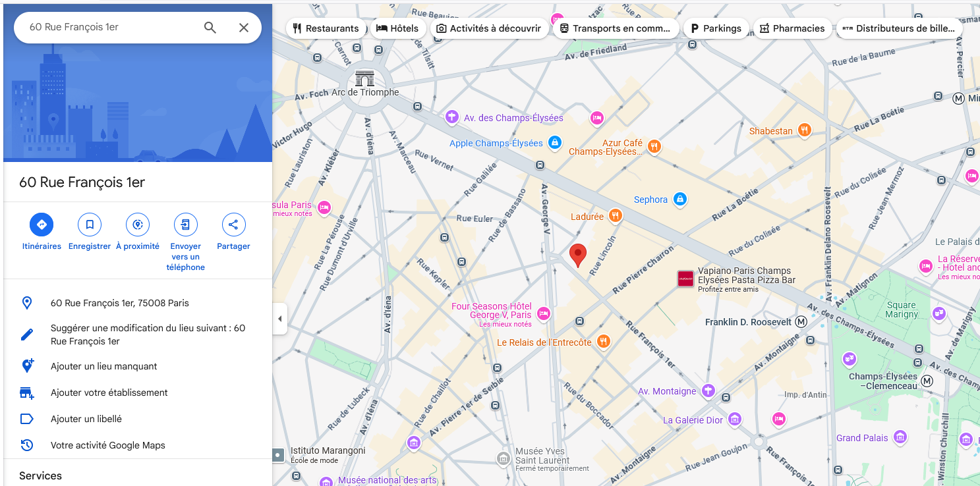The height and width of the screenshot is (486, 980).
Task: Click the 60 Rue François 1er title
Action: tap(82, 182)
